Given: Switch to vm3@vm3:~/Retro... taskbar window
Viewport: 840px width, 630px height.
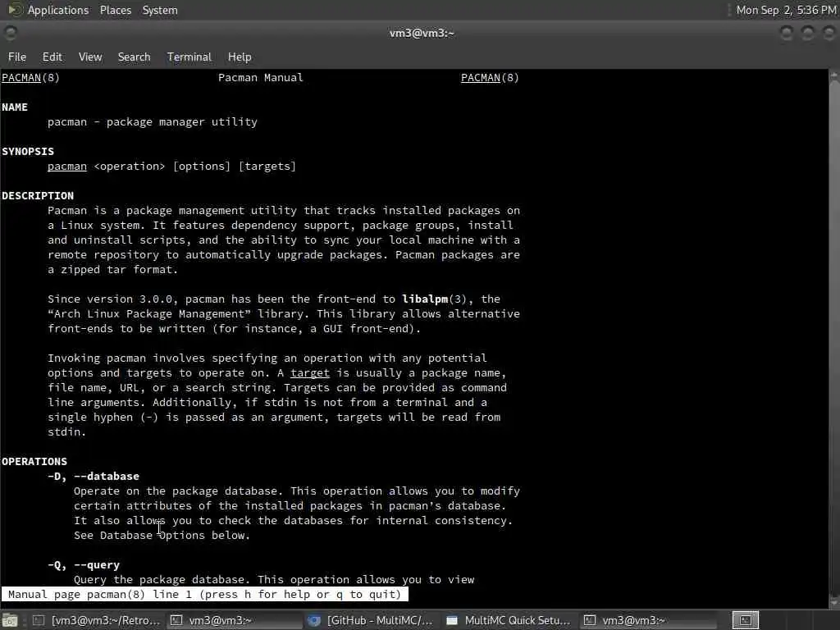Looking at the screenshot, I should pos(97,620).
